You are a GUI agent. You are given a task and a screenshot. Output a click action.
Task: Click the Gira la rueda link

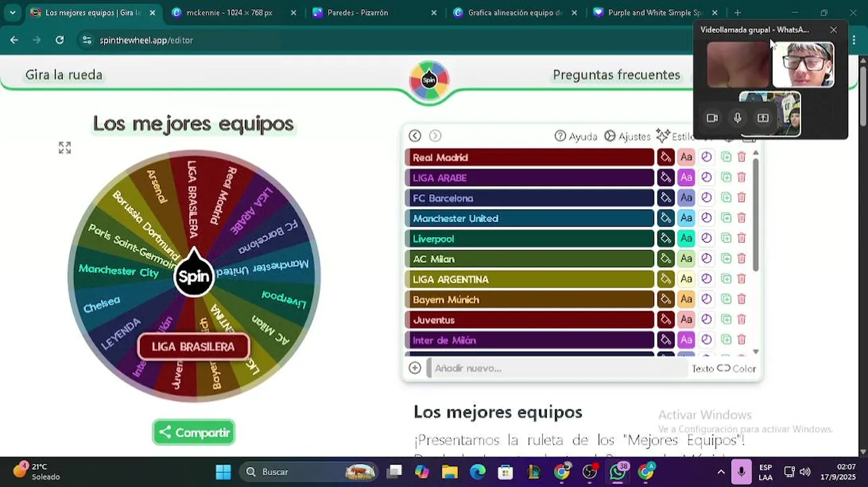[64, 75]
